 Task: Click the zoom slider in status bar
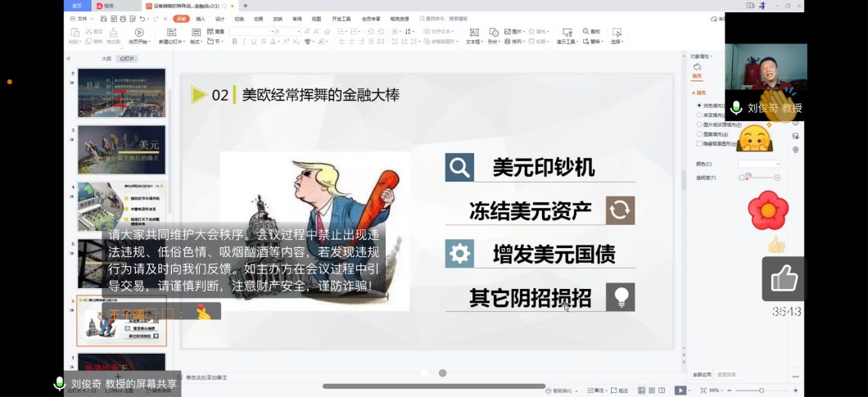[762, 390]
